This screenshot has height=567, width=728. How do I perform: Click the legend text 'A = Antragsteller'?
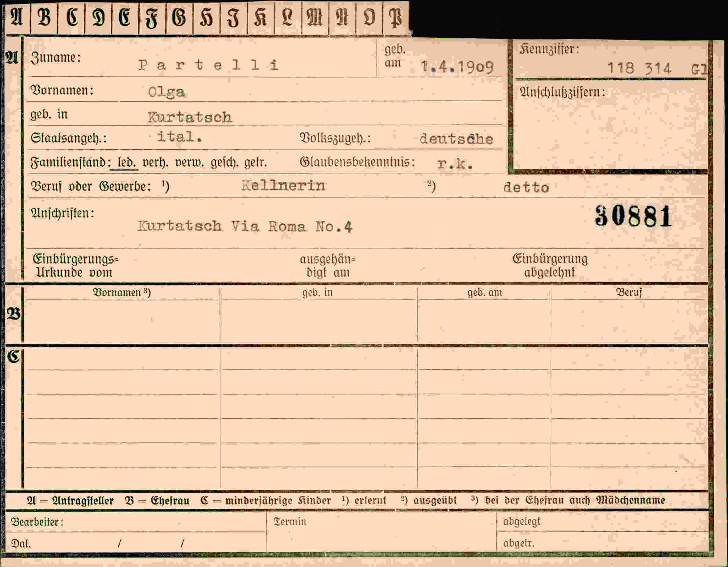coord(70,500)
